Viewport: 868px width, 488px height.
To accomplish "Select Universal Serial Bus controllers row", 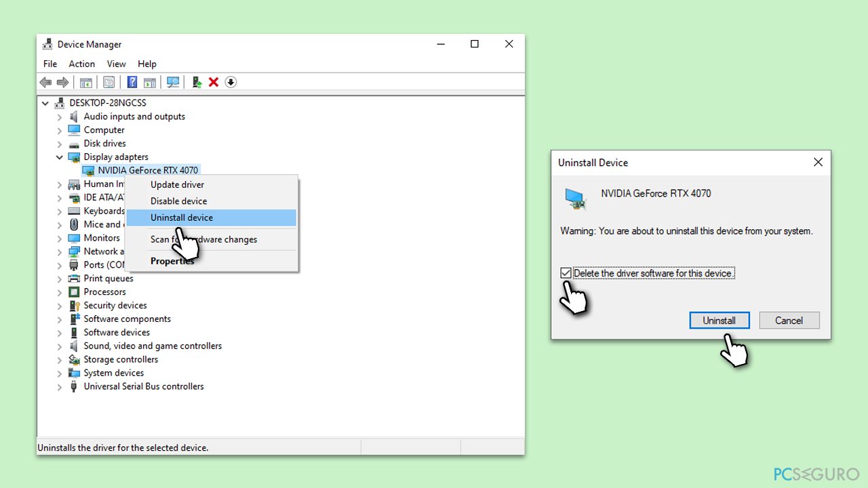I will (x=144, y=387).
